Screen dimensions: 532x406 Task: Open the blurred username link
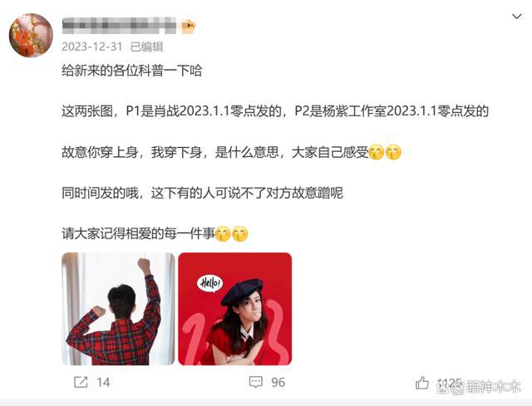(119, 26)
